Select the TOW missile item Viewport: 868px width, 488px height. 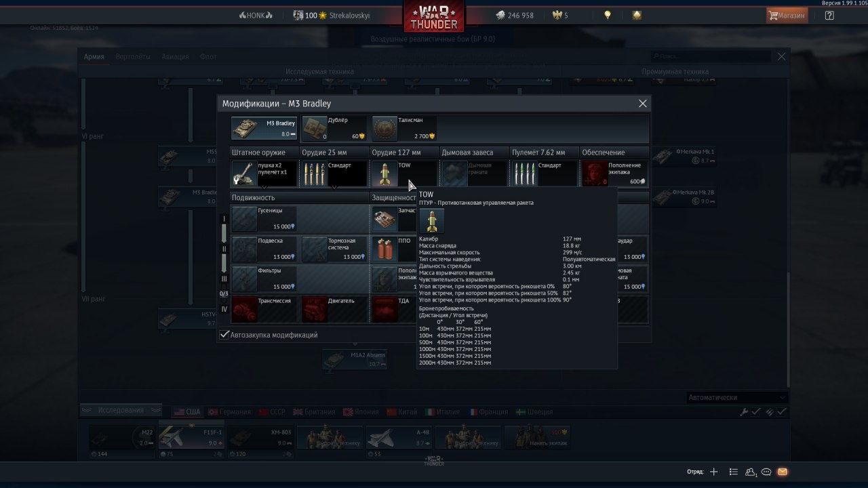(404, 174)
